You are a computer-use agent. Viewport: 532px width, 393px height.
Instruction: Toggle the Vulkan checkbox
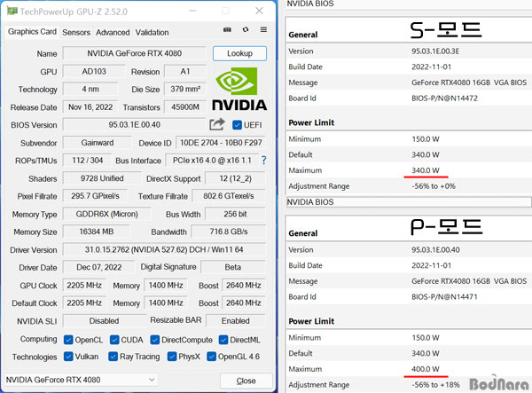pos(68,357)
